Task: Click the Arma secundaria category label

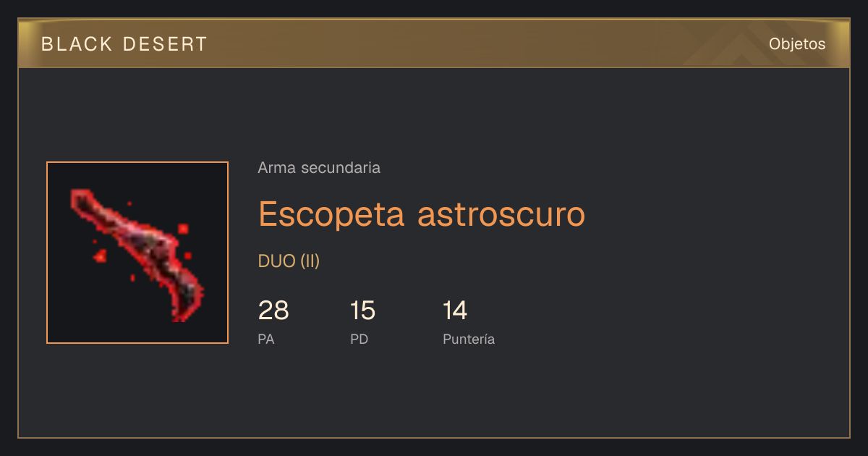Action: click(x=319, y=168)
